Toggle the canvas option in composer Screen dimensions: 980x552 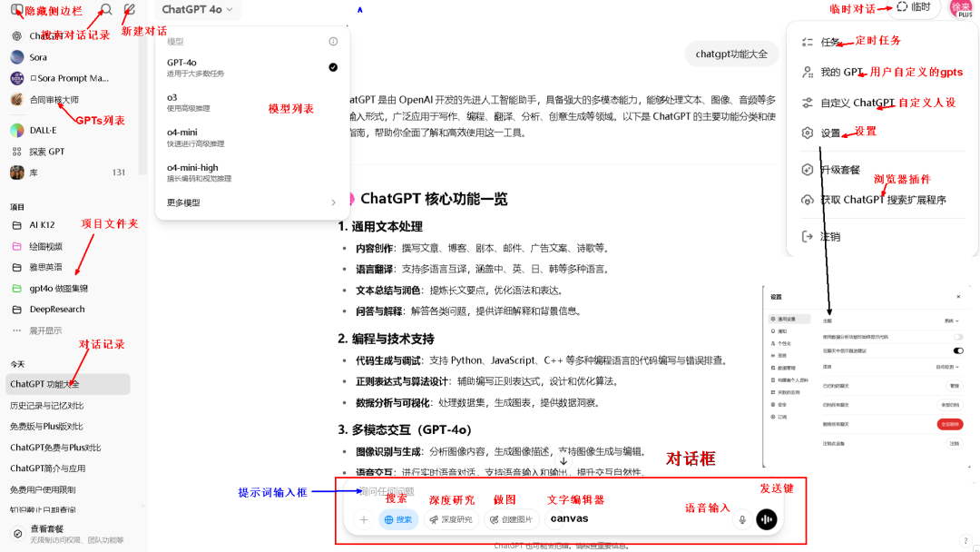coord(569,518)
